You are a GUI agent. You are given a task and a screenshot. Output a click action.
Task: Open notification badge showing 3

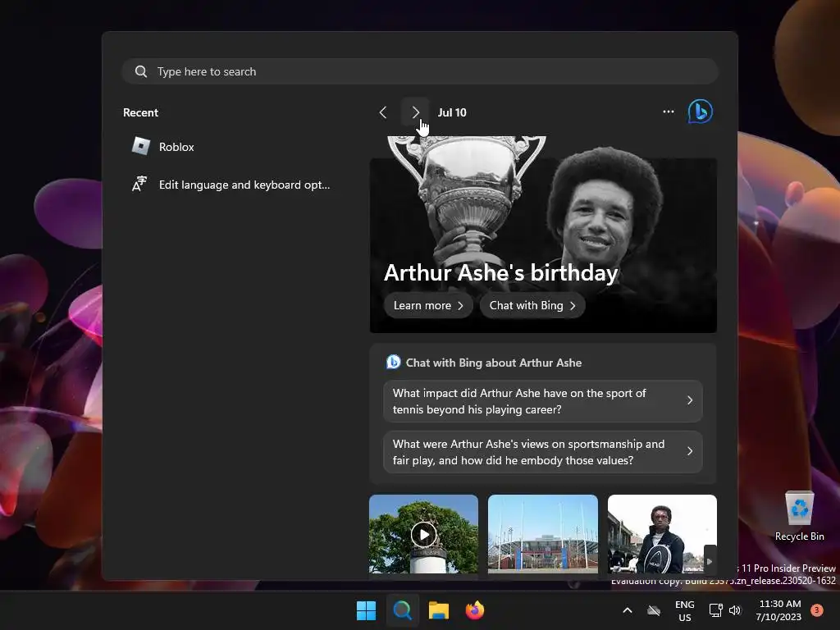coord(817,609)
